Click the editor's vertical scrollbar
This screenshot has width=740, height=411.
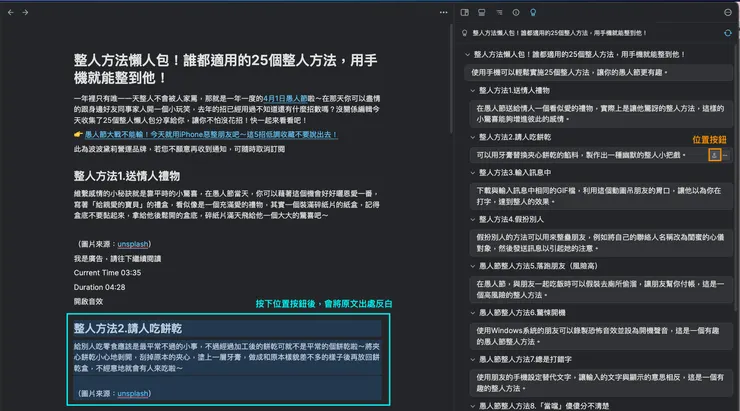click(451, 80)
